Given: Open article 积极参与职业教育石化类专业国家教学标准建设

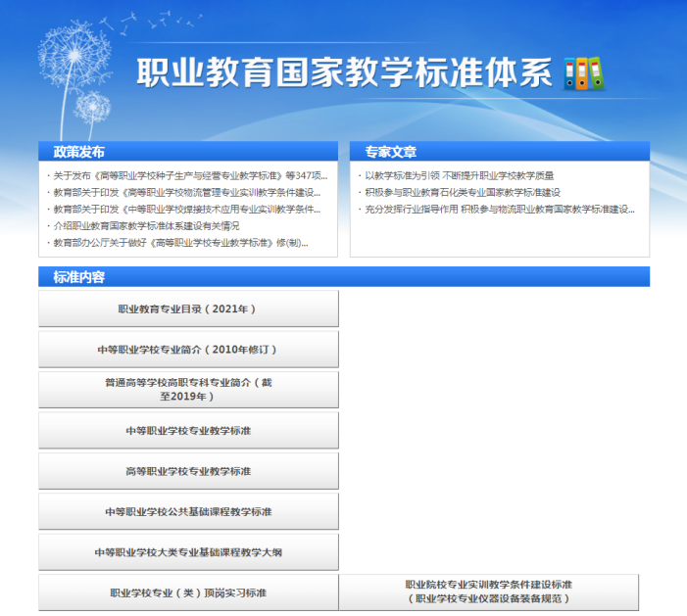Looking at the screenshot, I should click(462, 192).
